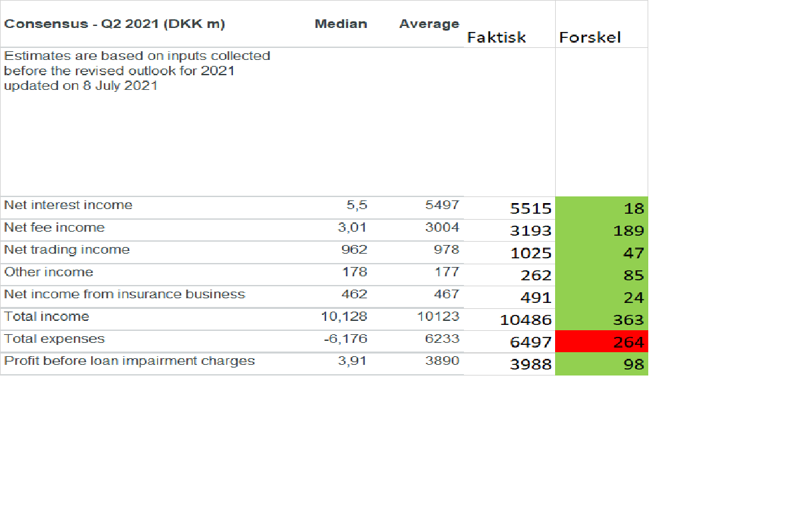Click the Other income row label
The height and width of the screenshot is (506, 812).
click(49, 272)
